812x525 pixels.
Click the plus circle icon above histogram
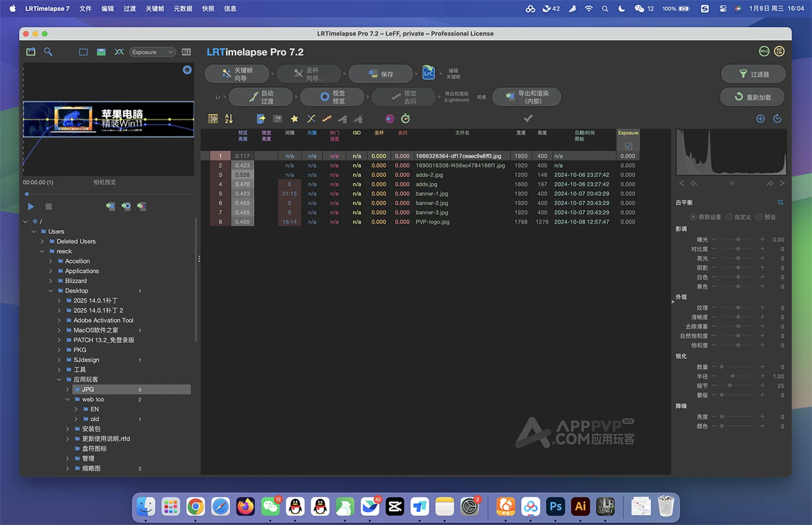point(760,118)
